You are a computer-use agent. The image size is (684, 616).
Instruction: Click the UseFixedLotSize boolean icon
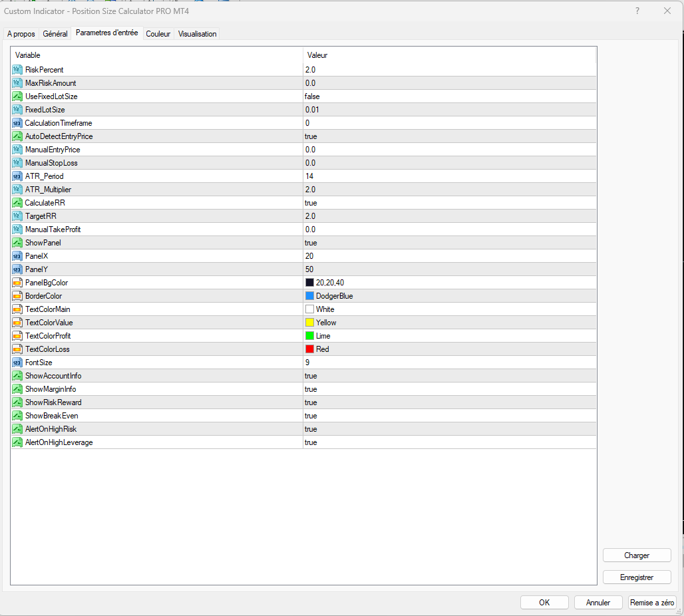17,96
